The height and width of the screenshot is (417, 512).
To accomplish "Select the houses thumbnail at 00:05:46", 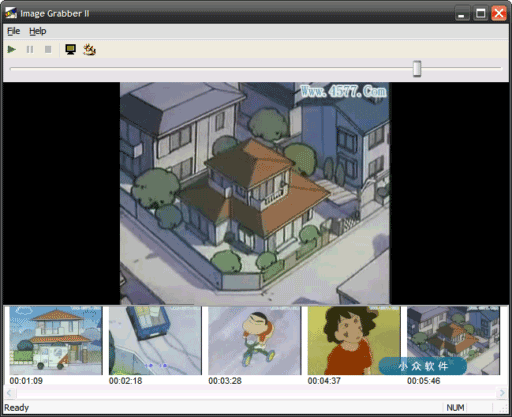I will click(x=453, y=341).
